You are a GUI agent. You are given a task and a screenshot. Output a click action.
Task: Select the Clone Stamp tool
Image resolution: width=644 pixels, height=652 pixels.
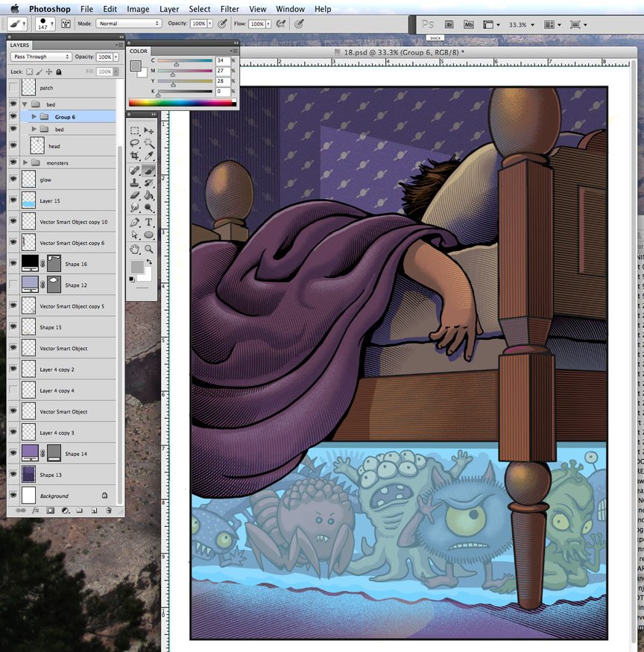click(135, 183)
